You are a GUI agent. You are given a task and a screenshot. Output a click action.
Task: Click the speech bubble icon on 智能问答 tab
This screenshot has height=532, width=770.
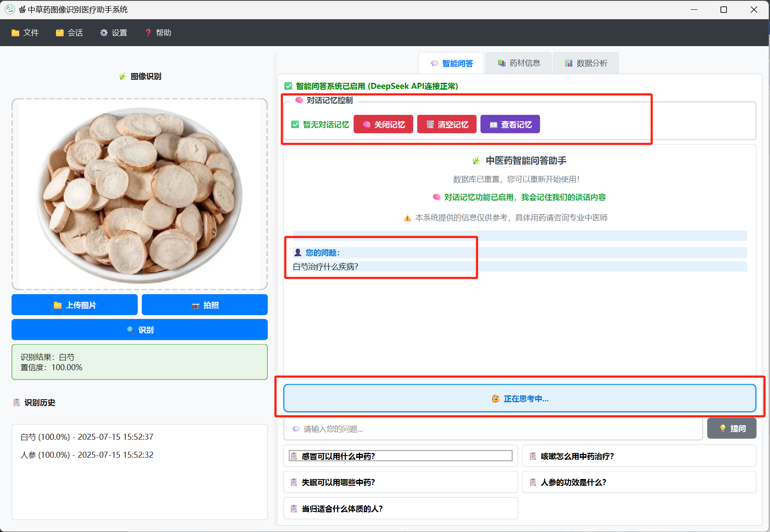(434, 63)
